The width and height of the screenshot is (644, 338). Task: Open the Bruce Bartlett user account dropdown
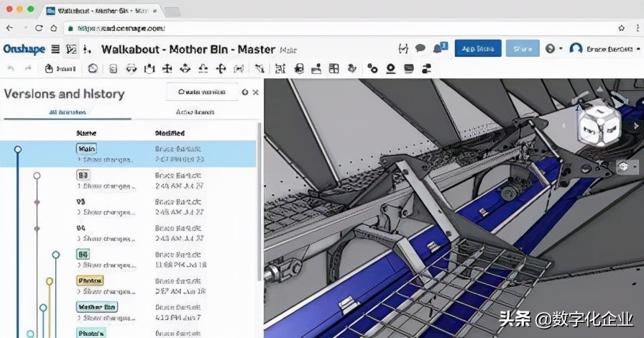pyautogui.click(x=604, y=49)
